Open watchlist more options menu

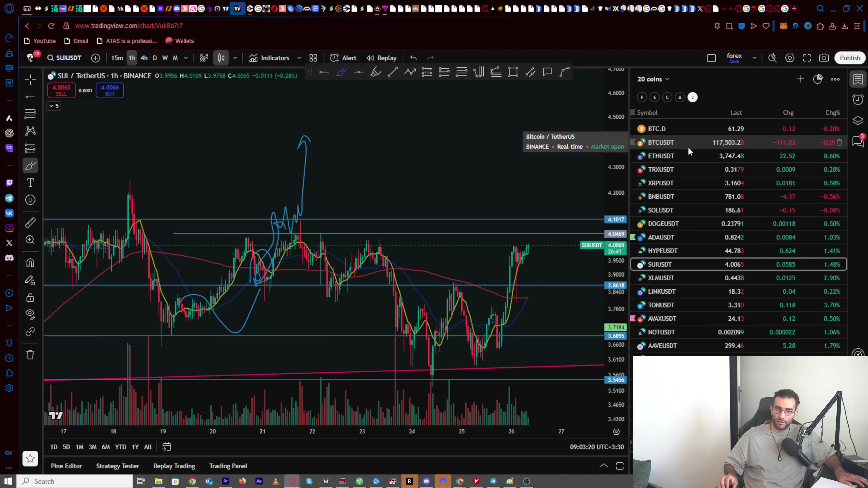pos(835,79)
